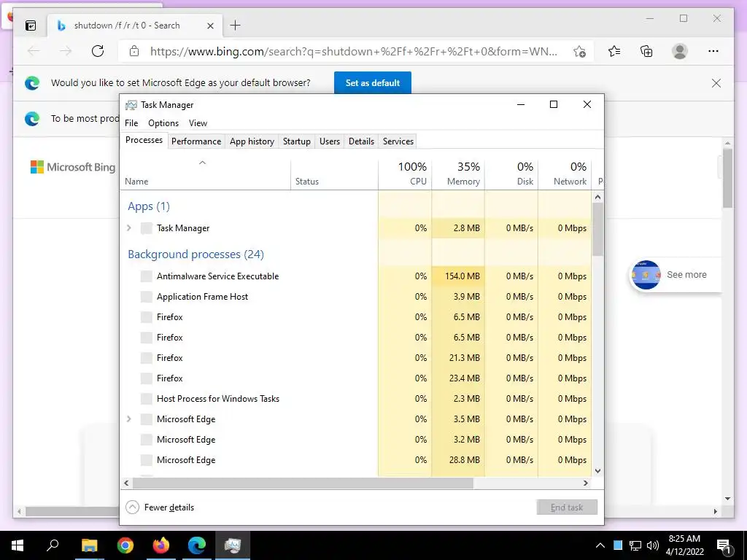Click Task Manager horizontal scroll right arrow

pos(586,483)
